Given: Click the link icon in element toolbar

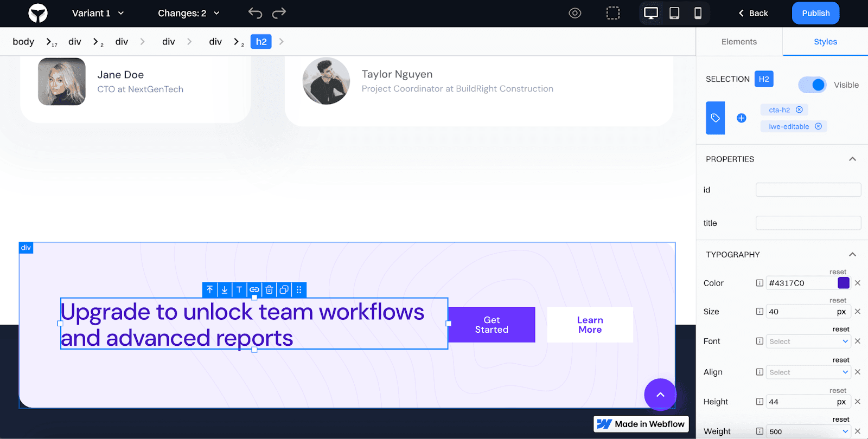Looking at the screenshot, I should point(254,290).
